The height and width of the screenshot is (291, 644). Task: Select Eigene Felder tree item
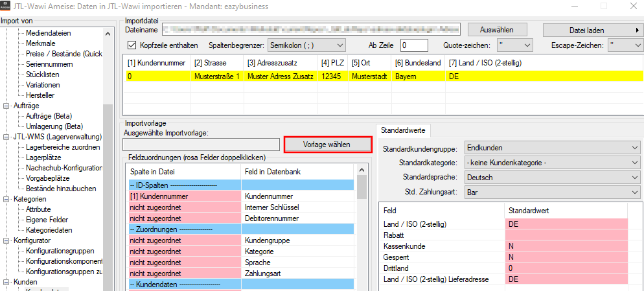(47, 220)
